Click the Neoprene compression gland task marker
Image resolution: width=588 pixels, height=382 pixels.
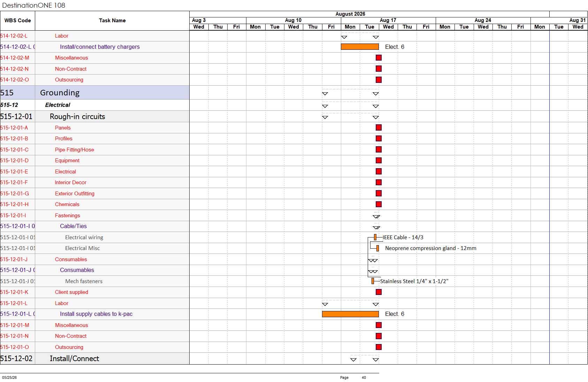click(377, 248)
